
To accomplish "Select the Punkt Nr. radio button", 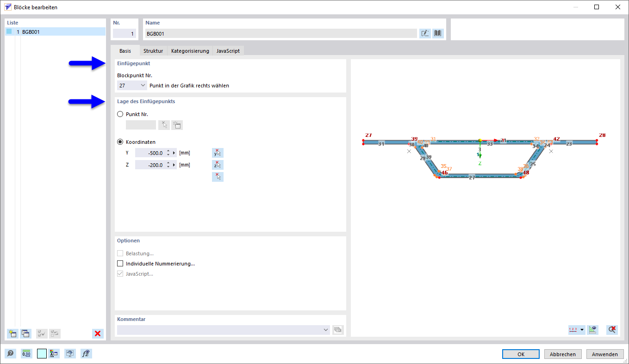I will (x=120, y=114).
